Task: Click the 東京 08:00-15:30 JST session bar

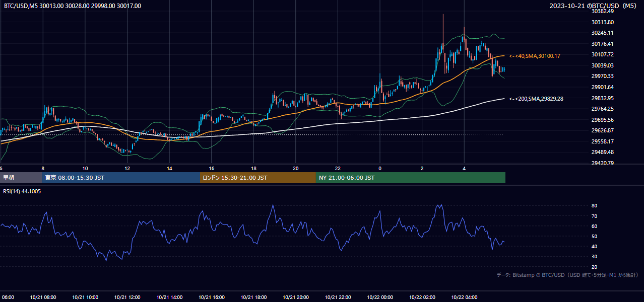Action: click(x=121, y=178)
